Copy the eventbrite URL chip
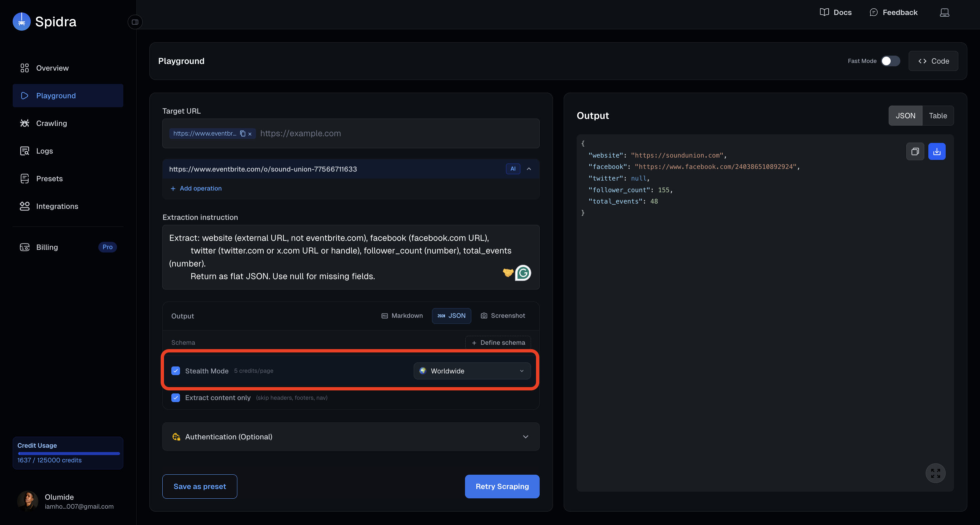Screen dimensions: 980x525 pyautogui.click(x=243, y=134)
